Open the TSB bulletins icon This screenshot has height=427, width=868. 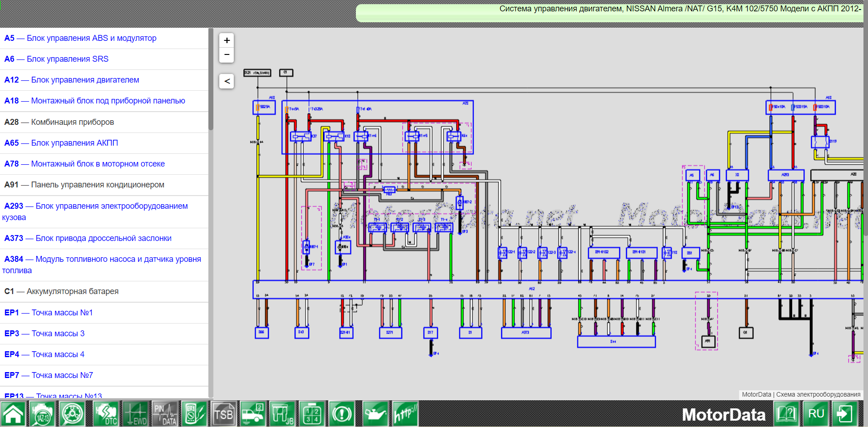click(x=223, y=414)
